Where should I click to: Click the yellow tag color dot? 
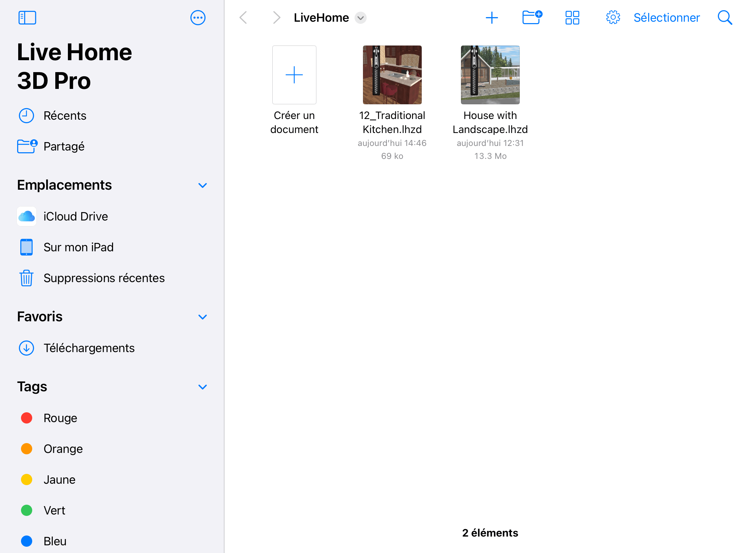pyautogui.click(x=27, y=479)
